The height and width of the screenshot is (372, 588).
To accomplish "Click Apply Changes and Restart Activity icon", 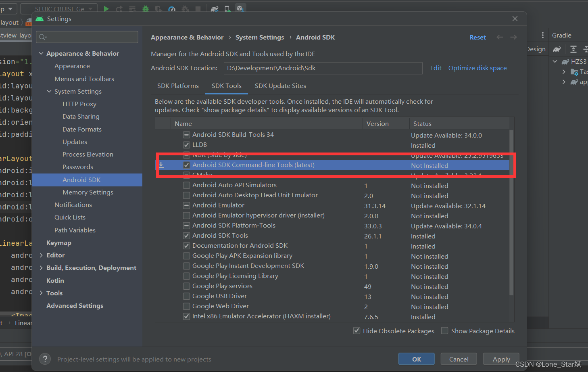I will tap(119, 8).
